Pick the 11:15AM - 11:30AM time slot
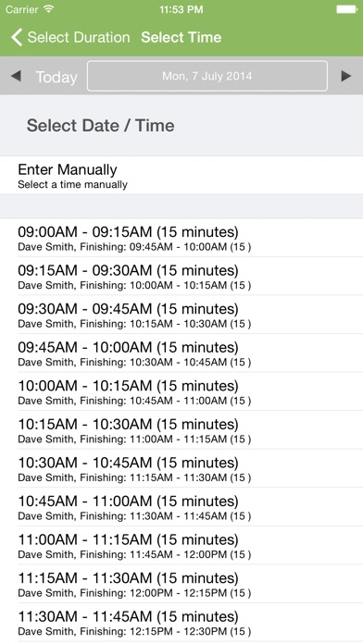 [x=181, y=584]
